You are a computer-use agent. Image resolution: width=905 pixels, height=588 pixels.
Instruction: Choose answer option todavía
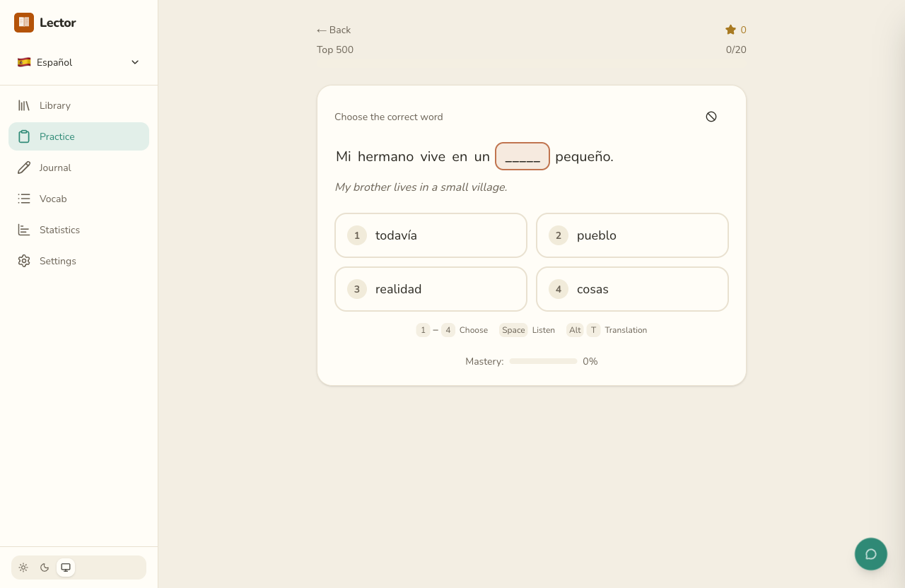click(x=431, y=235)
